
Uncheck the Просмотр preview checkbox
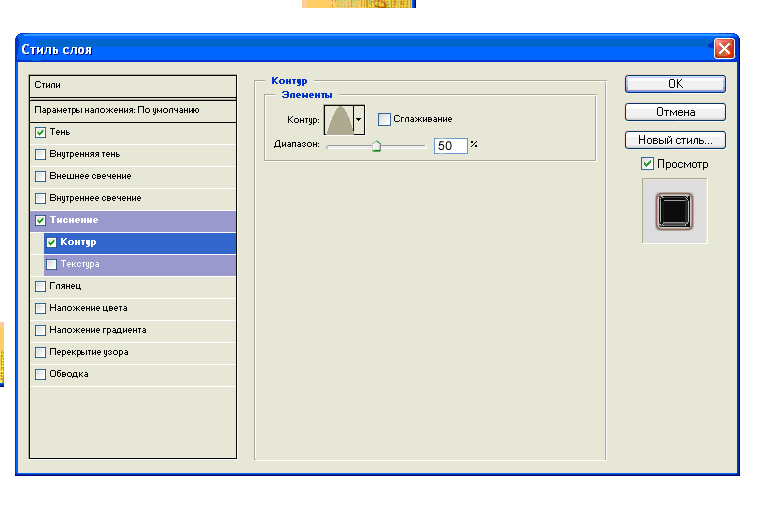(647, 164)
